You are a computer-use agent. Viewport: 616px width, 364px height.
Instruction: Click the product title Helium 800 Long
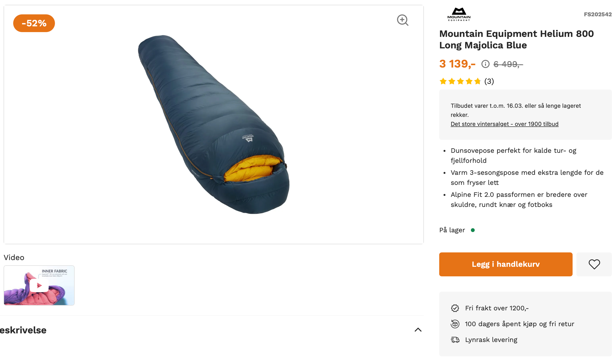(516, 40)
